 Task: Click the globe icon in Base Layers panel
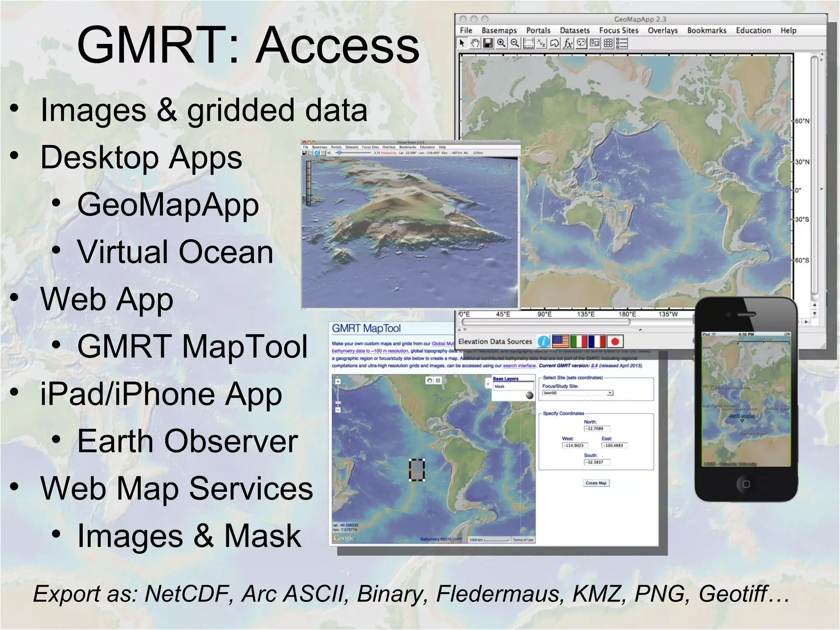pos(530,395)
